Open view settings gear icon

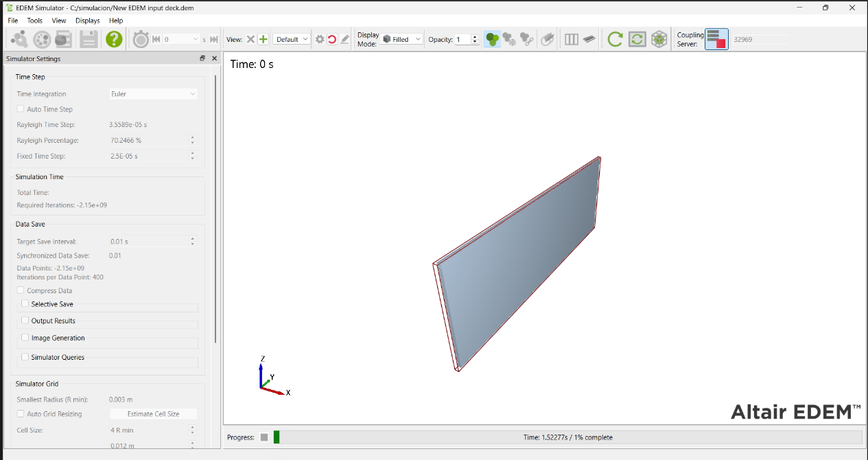click(x=320, y=40)
